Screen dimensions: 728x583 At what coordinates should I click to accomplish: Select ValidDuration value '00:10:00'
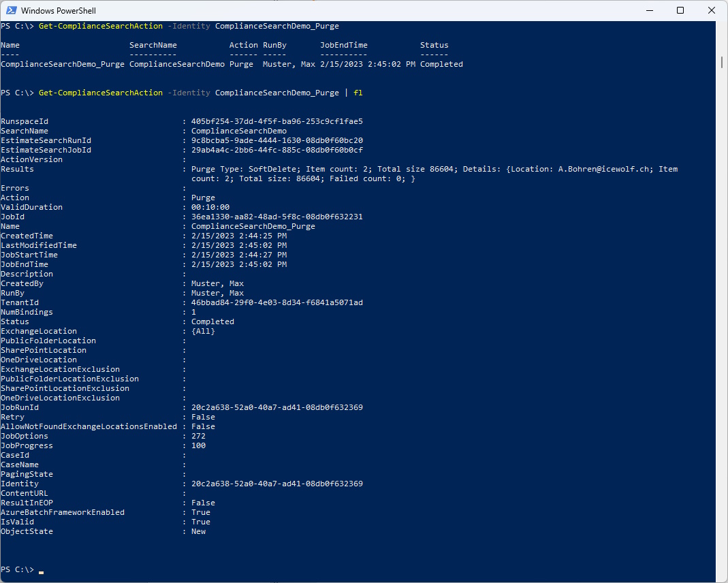tap(210, 207)
